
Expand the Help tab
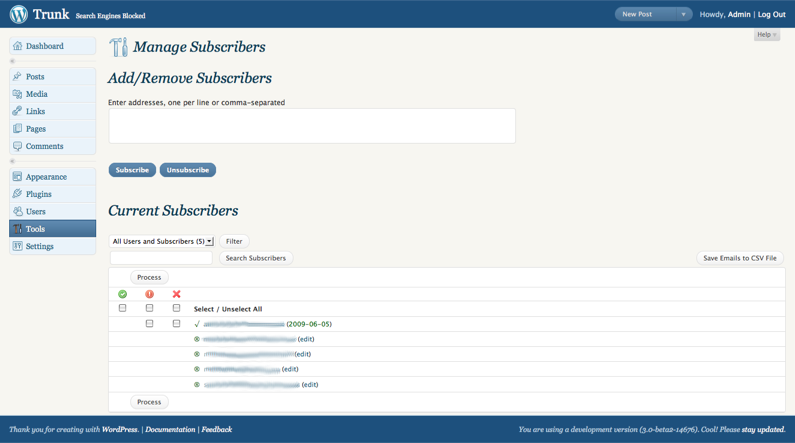tap(767, 34)
